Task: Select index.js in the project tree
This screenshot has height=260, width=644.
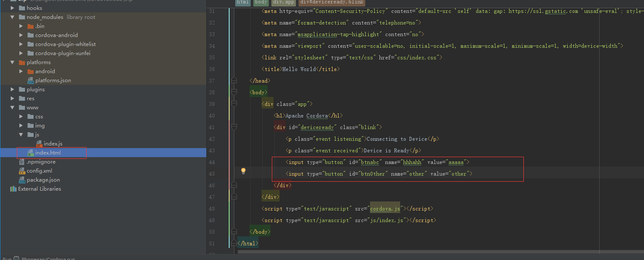Action: 53,144
